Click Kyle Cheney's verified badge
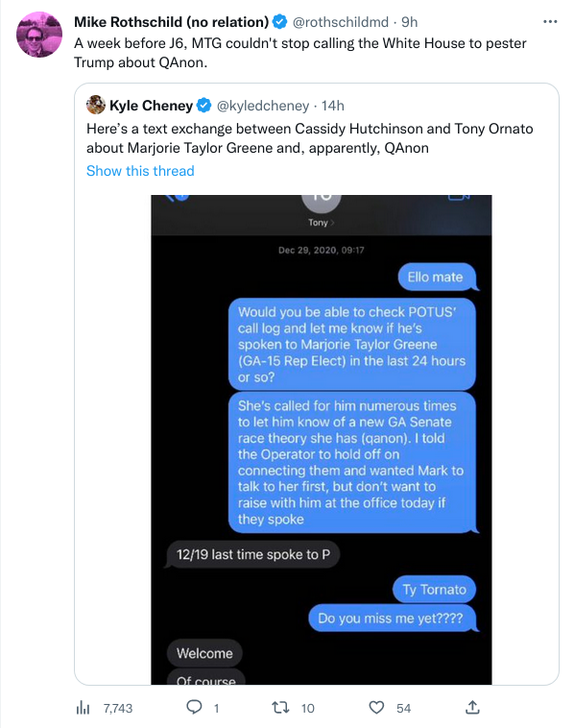This screenshot has height=728, width=574. pyautogui.click(x=203, y=106)
